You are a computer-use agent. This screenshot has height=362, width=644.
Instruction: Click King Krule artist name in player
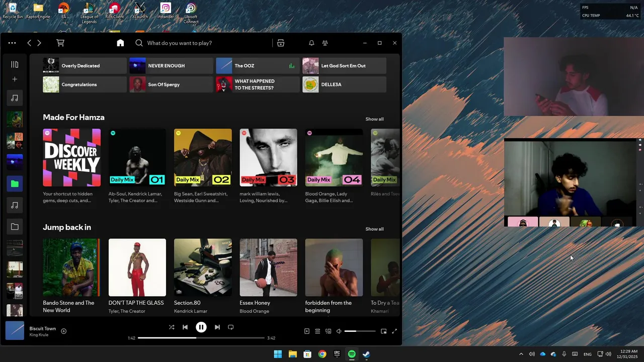(x=39, y=335)
